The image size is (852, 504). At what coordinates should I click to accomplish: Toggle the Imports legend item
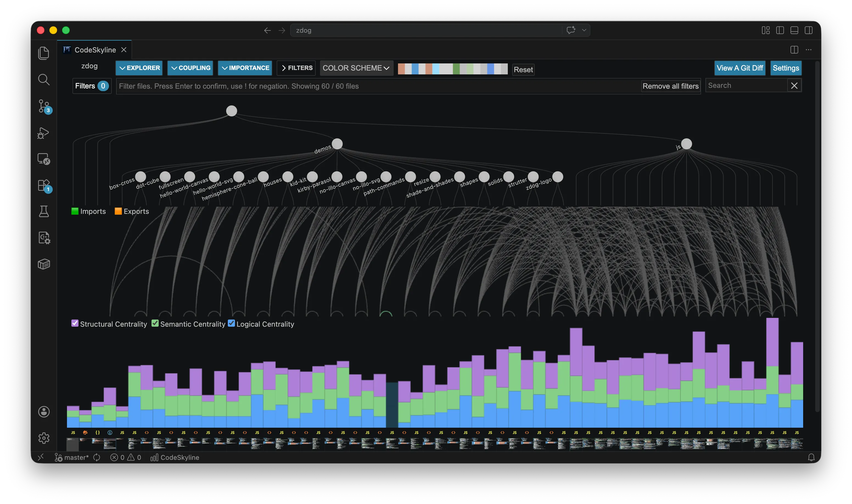point(89,211)
